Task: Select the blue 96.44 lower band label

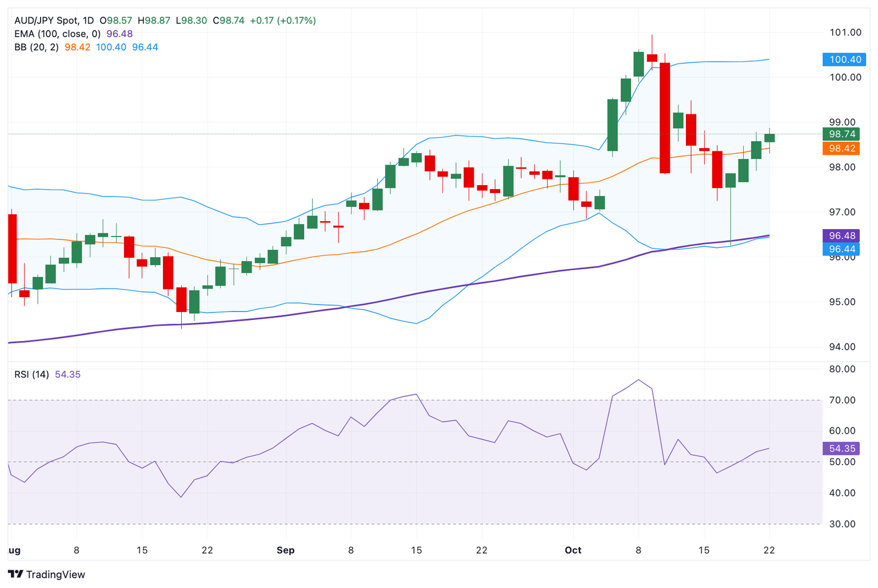Action: tap(841, 249)
